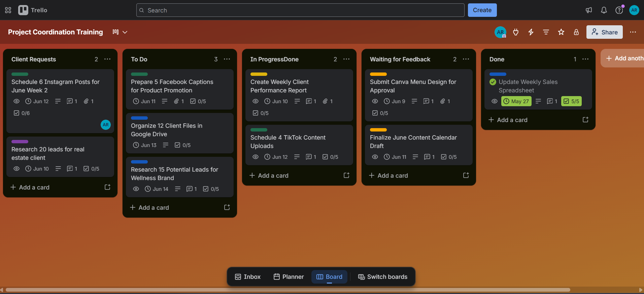Click the 5/5 checklist badge on Done card

pyautogui.click(x=571, y=101)
